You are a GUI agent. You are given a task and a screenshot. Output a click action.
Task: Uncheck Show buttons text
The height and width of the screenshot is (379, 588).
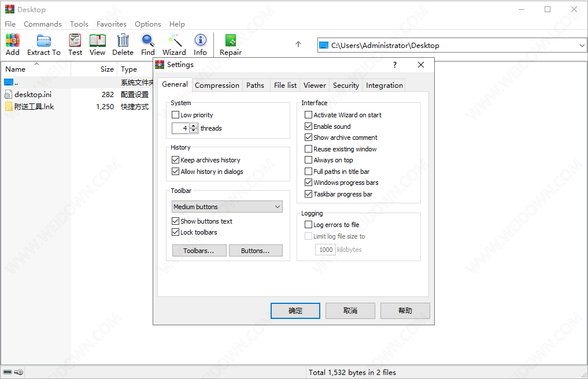pos(175,221)
